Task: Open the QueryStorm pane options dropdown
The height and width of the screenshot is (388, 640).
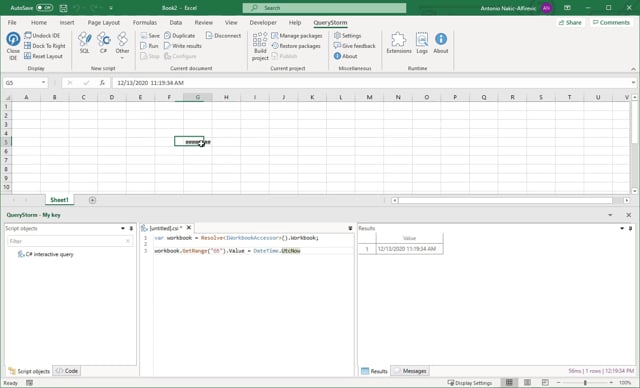Action: [x=610, y=215]
